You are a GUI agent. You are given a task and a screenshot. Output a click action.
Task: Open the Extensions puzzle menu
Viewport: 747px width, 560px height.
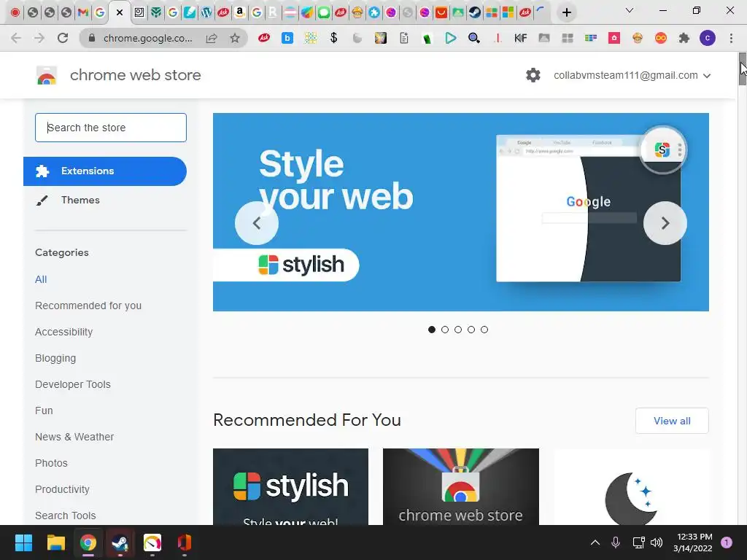(x=684, y=38)
